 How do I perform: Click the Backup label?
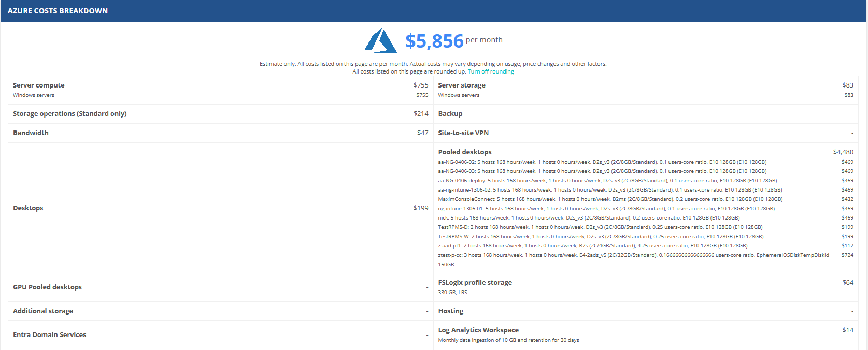click(450, 113)
